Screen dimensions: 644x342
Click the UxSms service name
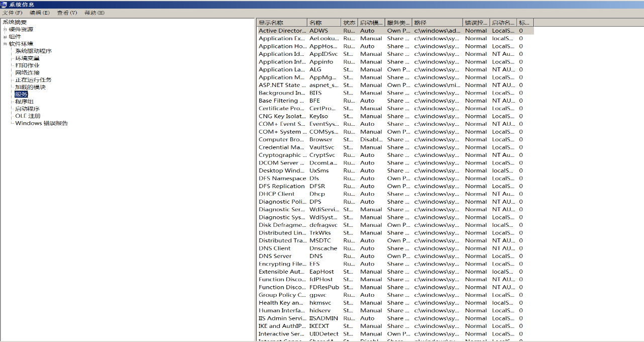coord(319,170)
